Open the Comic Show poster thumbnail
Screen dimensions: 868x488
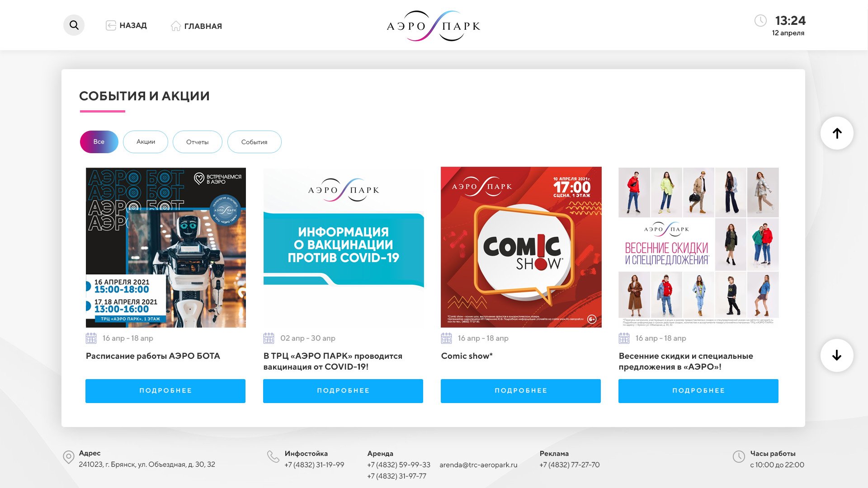[x=521, y=247]
